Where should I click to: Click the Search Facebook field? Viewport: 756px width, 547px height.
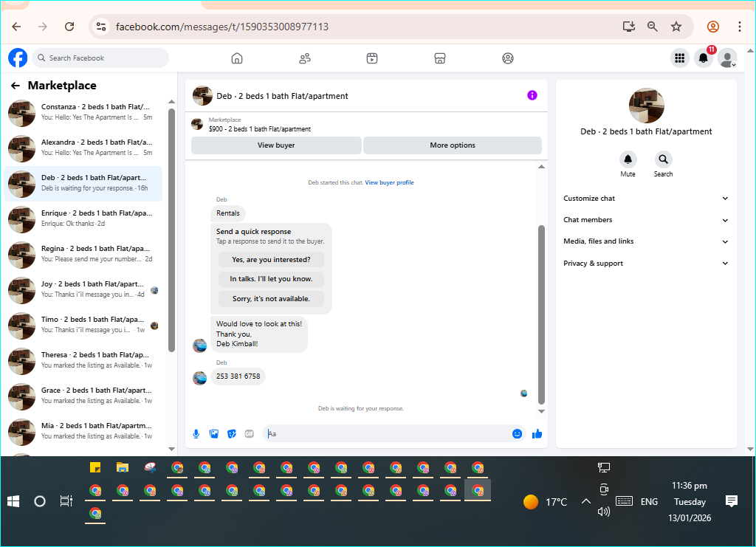pos(100,58)
